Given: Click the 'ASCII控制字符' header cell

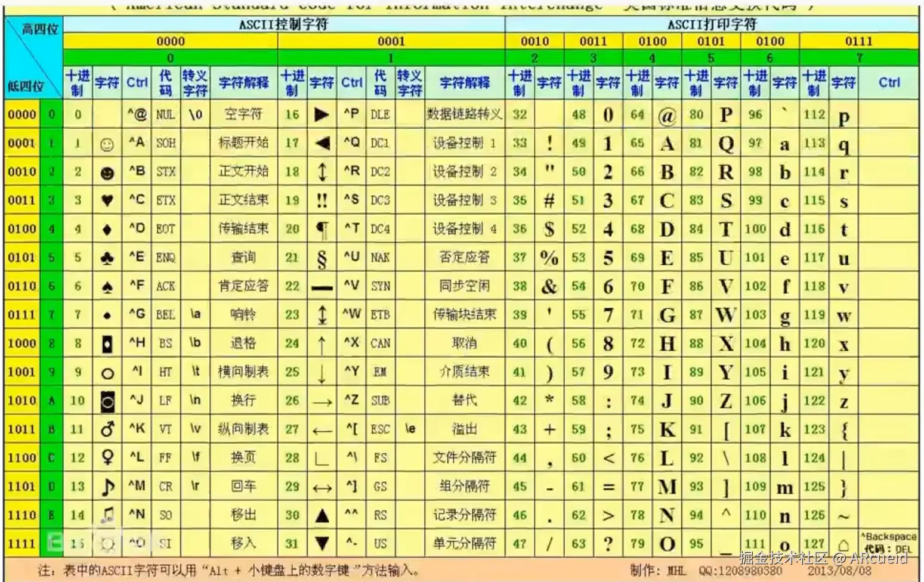Looking at the screenshot, I should (x=283, y=24).
